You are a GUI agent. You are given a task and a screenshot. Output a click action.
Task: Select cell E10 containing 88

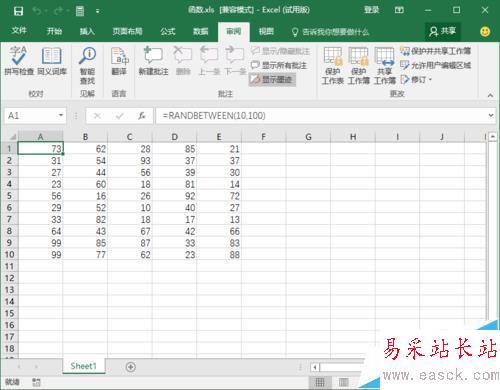coord(219,255)
